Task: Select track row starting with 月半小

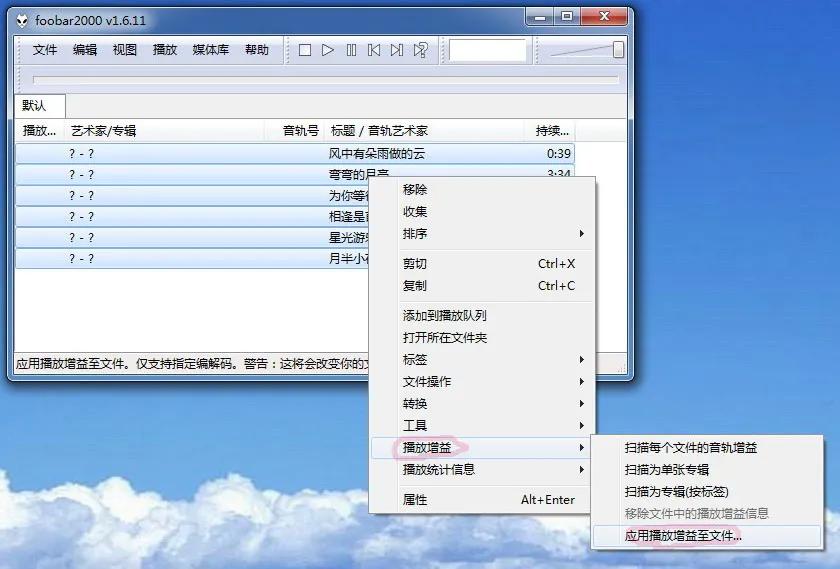Action: (193, 258)
